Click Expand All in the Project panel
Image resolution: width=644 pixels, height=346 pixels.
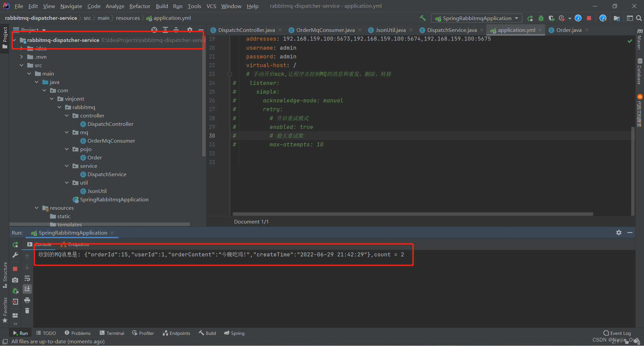[165, 30]
